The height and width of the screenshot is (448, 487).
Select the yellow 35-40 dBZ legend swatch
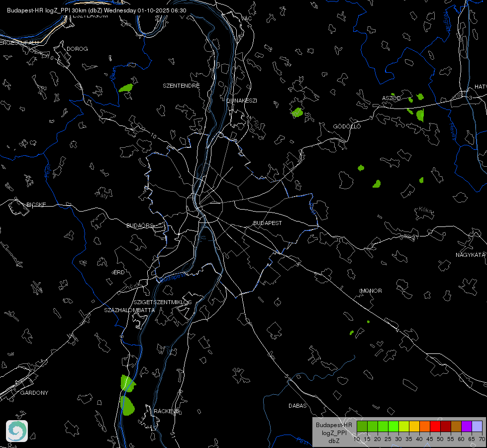pos(414,426)
